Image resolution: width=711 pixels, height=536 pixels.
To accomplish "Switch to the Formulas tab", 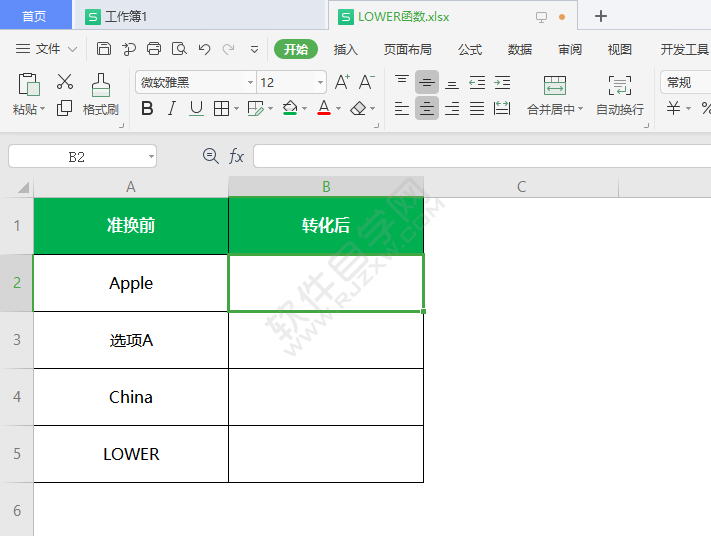I will (470, 49).
